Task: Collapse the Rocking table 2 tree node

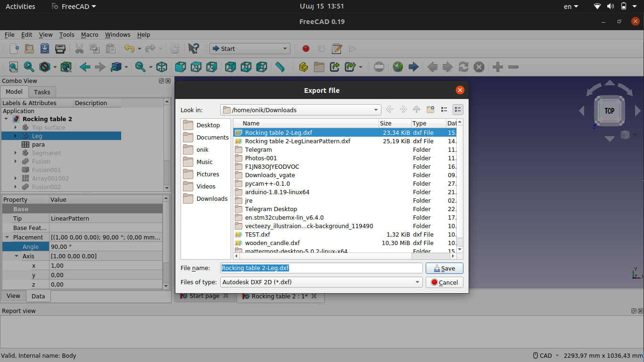Action: 6,119
